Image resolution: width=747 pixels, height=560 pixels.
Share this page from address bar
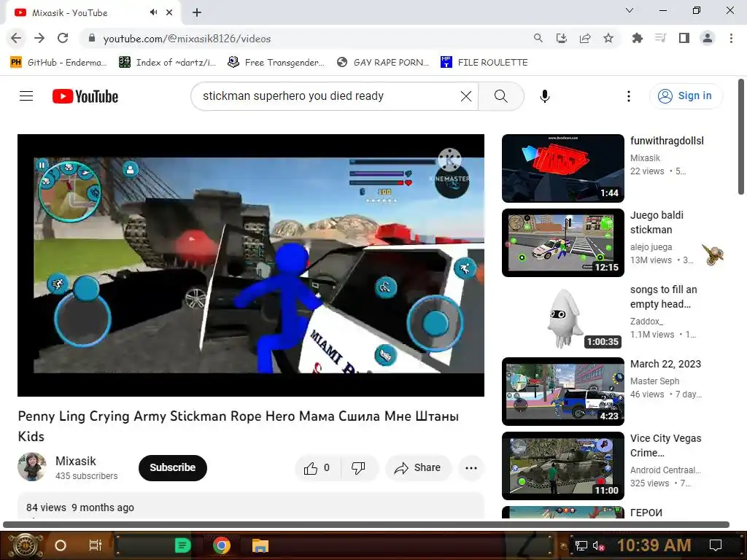[585, 38]
